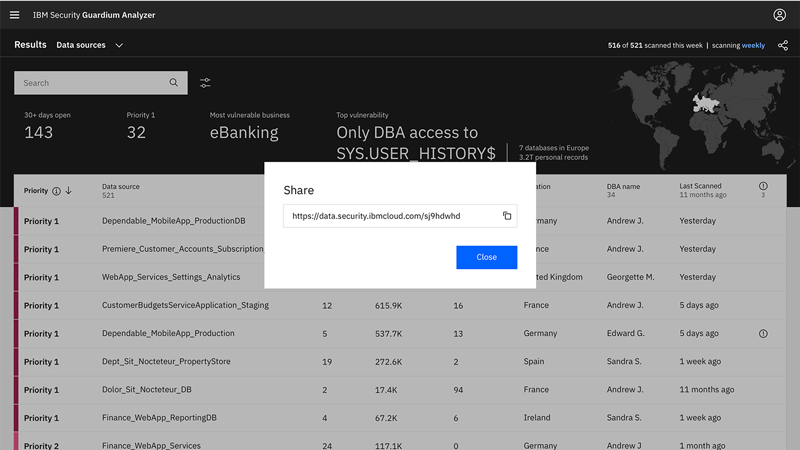
Task: Click Spain location cell
Action: click(x=534, y=361)
